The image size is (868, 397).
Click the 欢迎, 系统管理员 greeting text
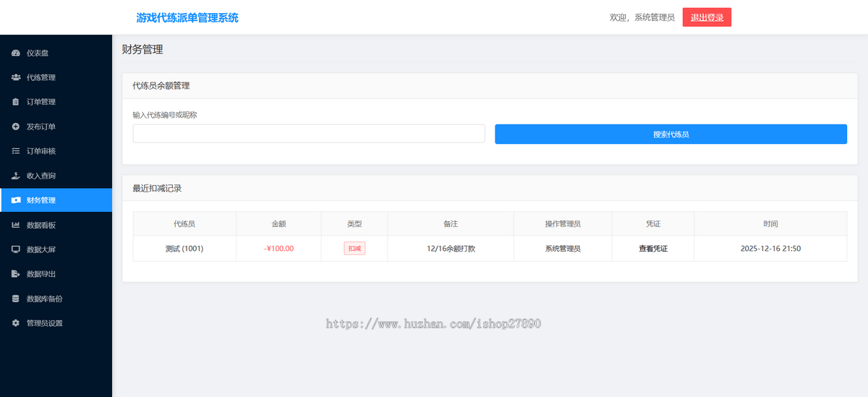tap(642, 17)
